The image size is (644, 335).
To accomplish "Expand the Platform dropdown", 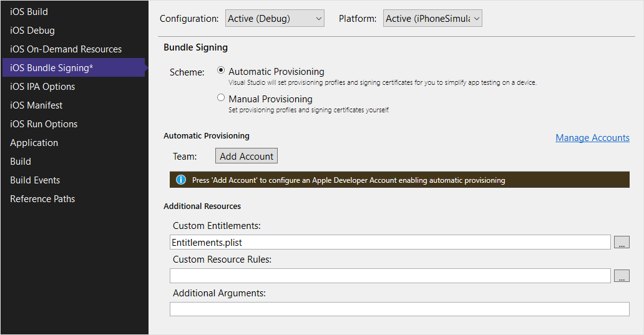I will tap(432, 18).
